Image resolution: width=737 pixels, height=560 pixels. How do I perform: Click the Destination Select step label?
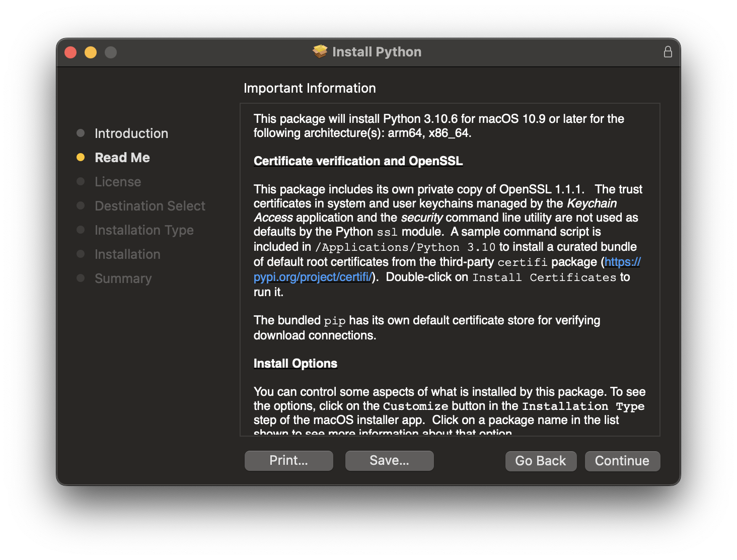[x=150, y=206]
